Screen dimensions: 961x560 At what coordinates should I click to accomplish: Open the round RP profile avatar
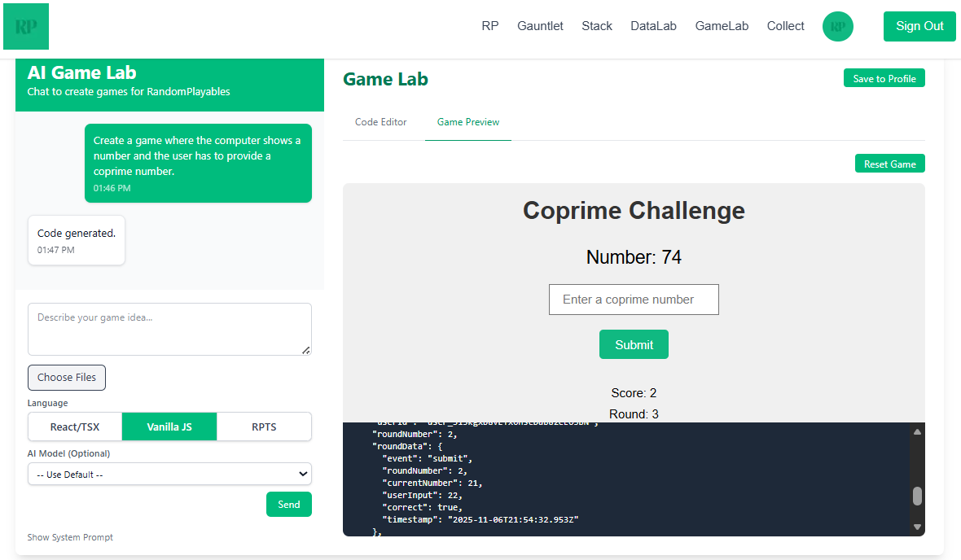coord(837,26)
